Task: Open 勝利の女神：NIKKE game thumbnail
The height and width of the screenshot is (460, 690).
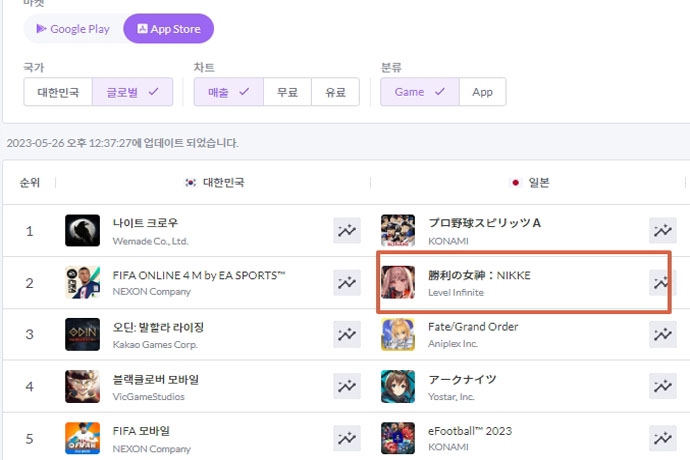Action: click(398, 283)
